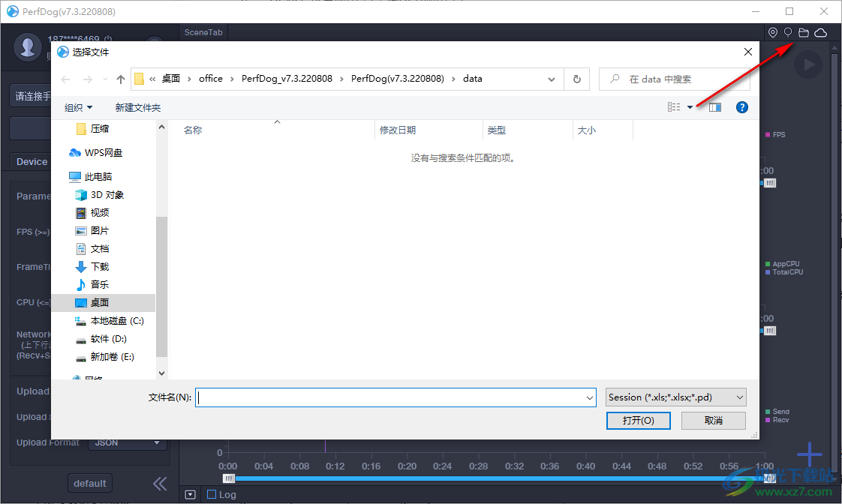The height and width of the screenshot is (504, 842).
Task: Open file dialog help
Action: [x=742, y=107]
